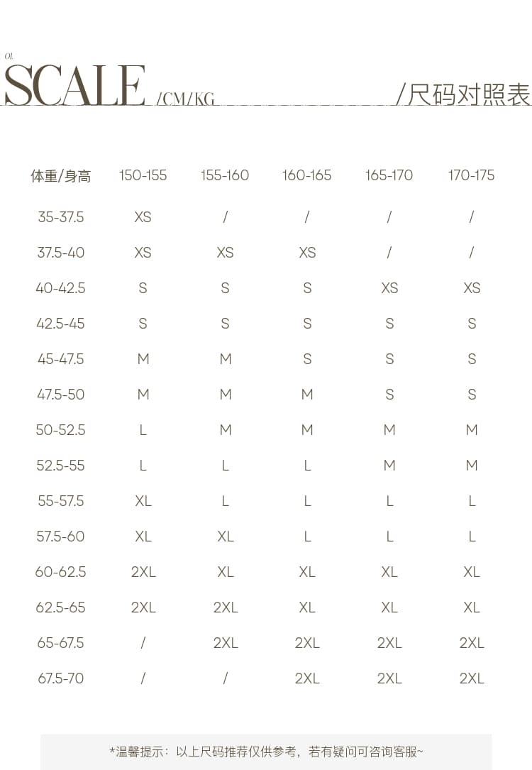Click the 62.5-65 weight row label
This screenshot has width=532, height=770.
click(61, 607)
